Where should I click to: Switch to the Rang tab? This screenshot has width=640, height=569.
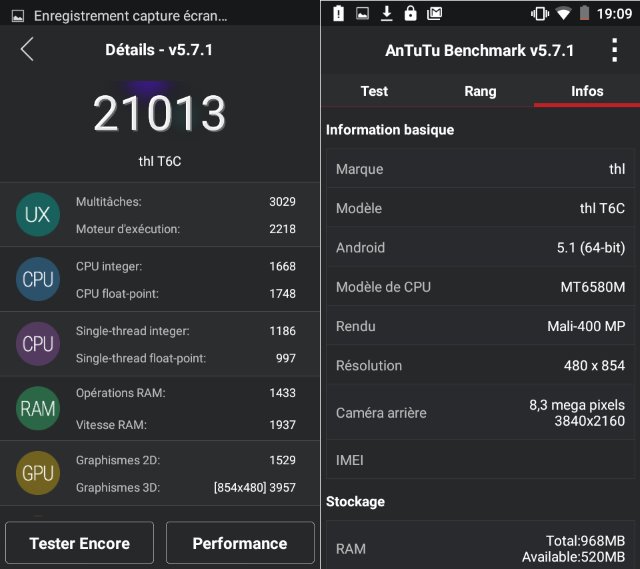coord(480,91)
